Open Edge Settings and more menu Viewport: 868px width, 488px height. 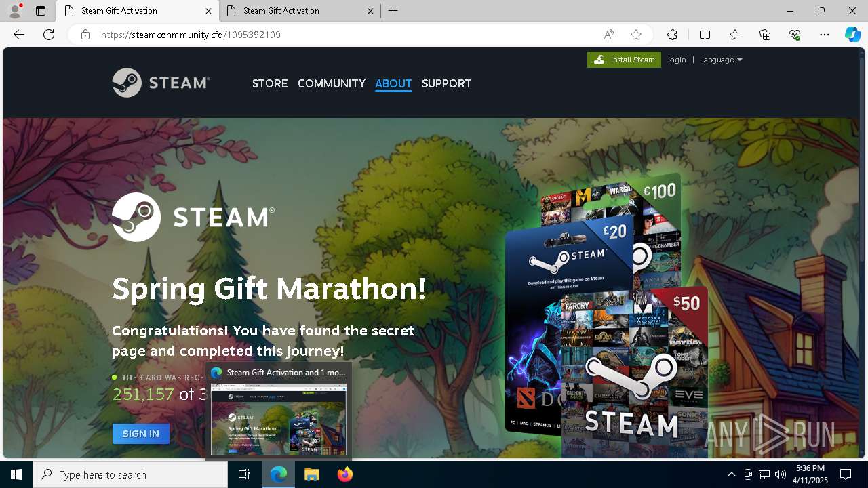click(x=825, y=35)
